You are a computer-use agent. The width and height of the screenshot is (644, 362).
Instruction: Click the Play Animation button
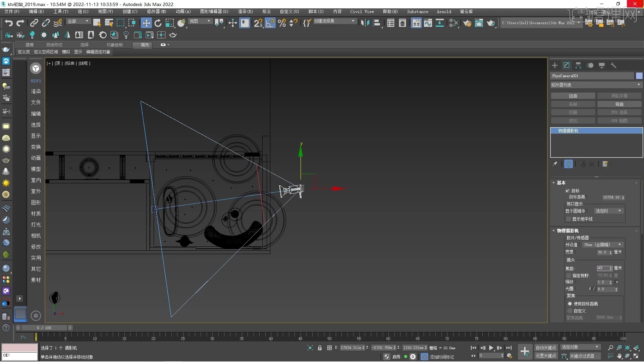491,348
